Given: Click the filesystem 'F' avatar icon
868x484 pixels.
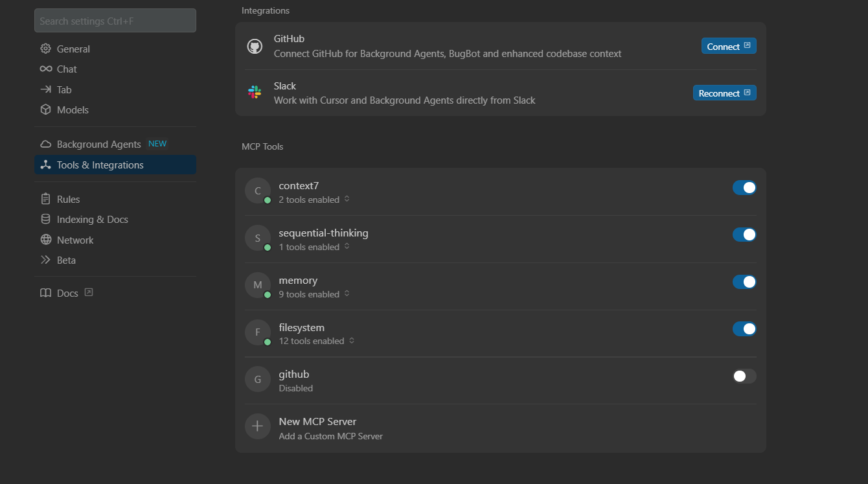Looking at the screenshot, I should [x=257, y=332].
